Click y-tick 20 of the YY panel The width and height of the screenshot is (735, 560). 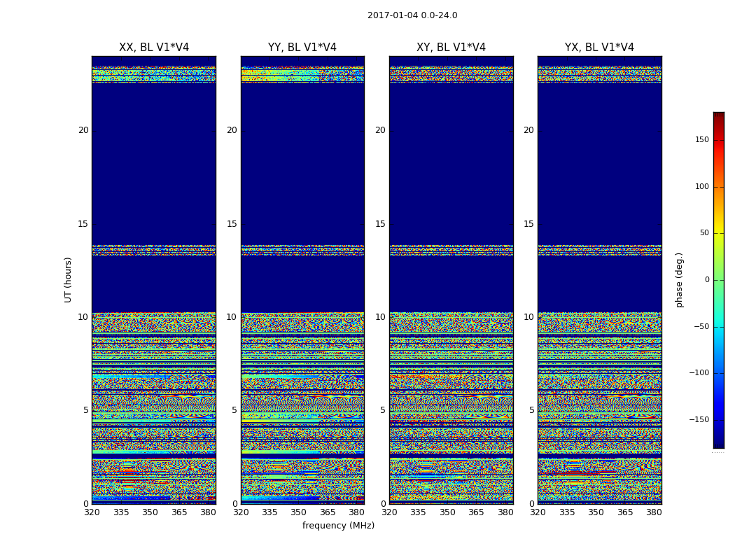coord(232,130)
